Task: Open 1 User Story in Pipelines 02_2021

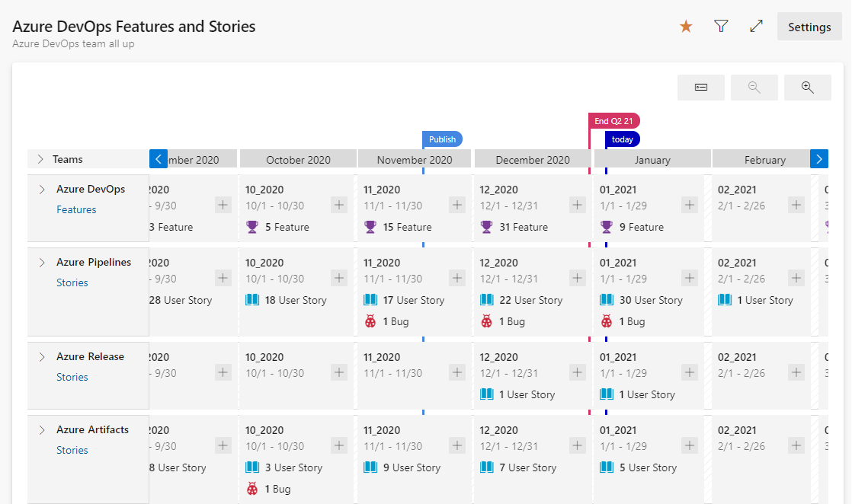Action: tap(756, 300)
